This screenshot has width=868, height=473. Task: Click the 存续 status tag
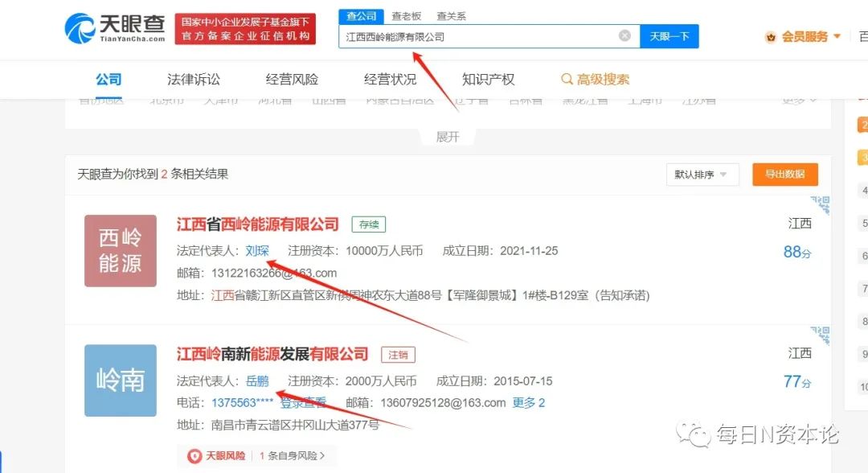pyautogui.click(x=369, y=224)
